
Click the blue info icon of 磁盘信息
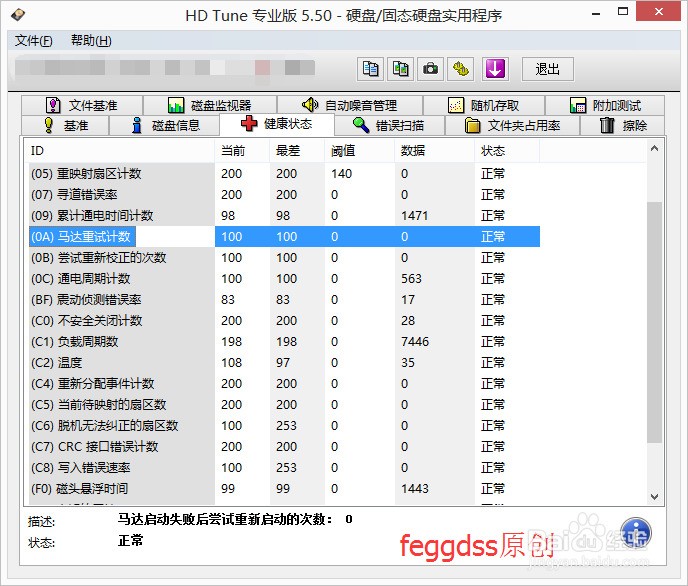137,125
